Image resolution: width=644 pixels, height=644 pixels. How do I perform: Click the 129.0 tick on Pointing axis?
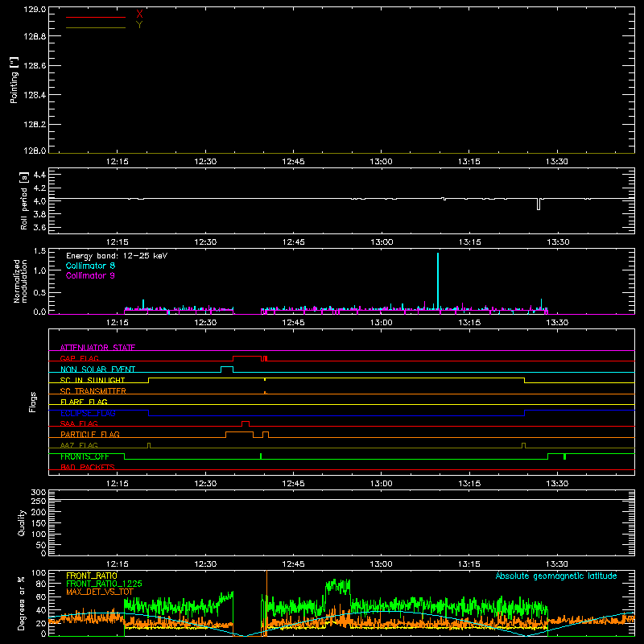(x=35, y=10)
